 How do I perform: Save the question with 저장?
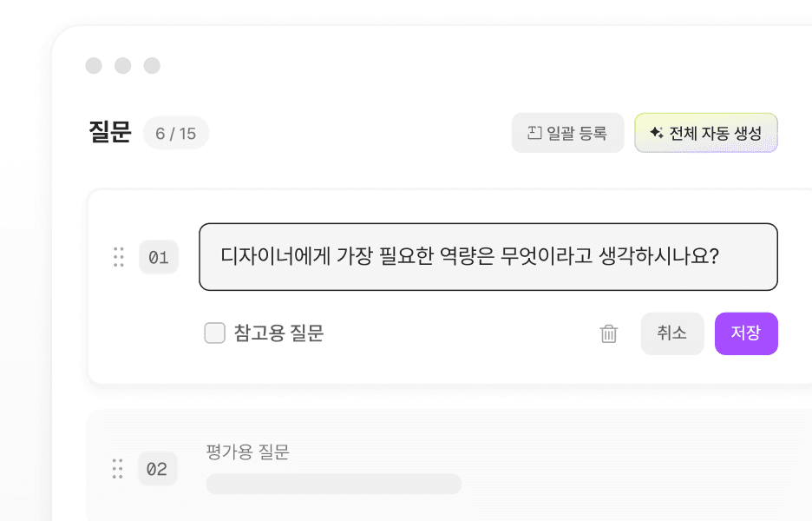pyautogui.click(x=746, y=333)
